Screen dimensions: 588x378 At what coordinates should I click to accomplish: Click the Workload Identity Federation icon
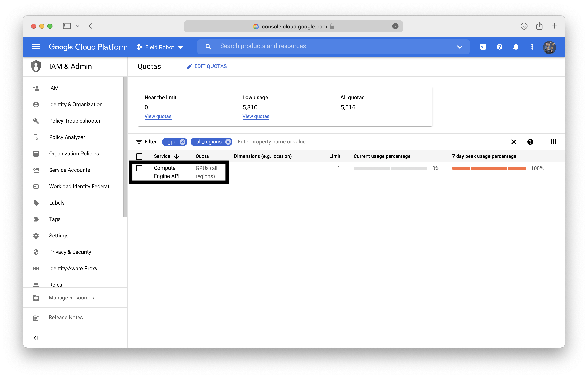[36, 187]
